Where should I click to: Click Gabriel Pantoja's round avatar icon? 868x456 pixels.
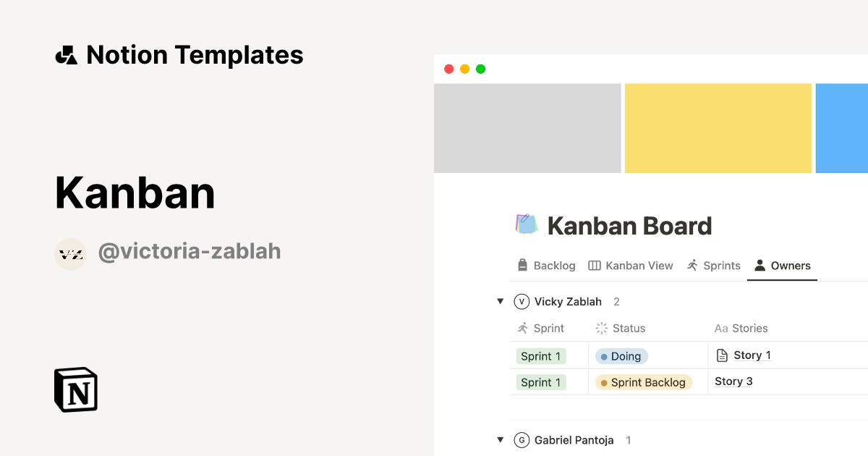pos(522,440)
